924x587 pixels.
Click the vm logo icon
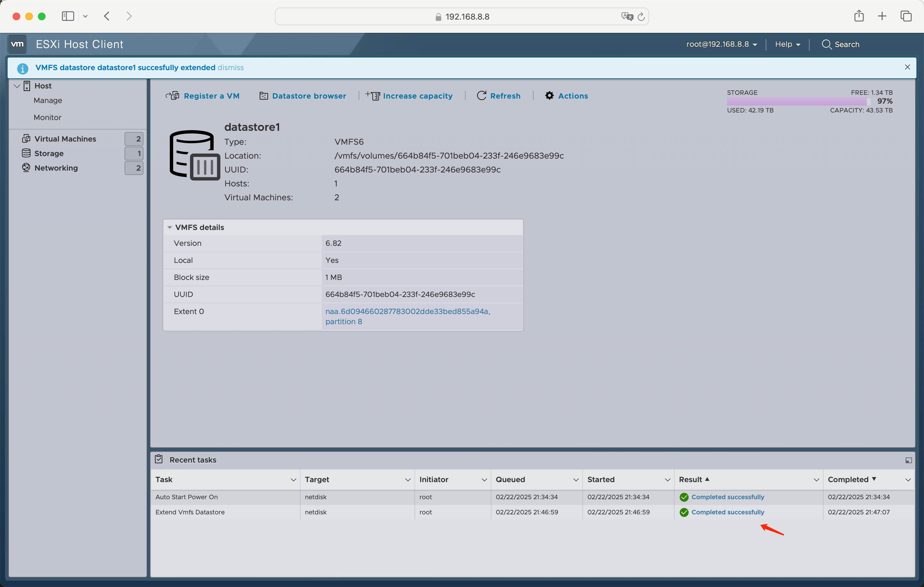(17, 44)
